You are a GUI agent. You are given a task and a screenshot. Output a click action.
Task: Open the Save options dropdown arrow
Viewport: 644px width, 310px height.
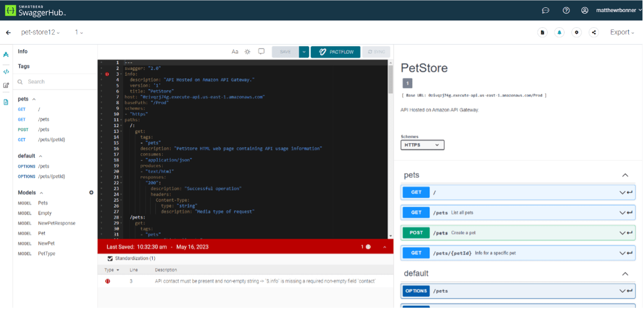click(304, 52)
